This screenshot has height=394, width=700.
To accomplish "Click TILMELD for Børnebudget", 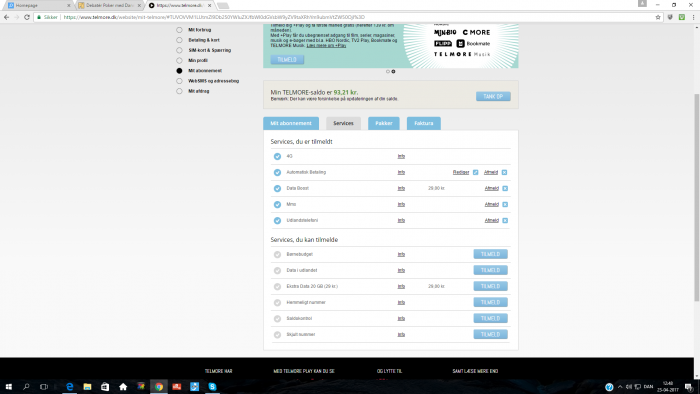I will point(490,254).
